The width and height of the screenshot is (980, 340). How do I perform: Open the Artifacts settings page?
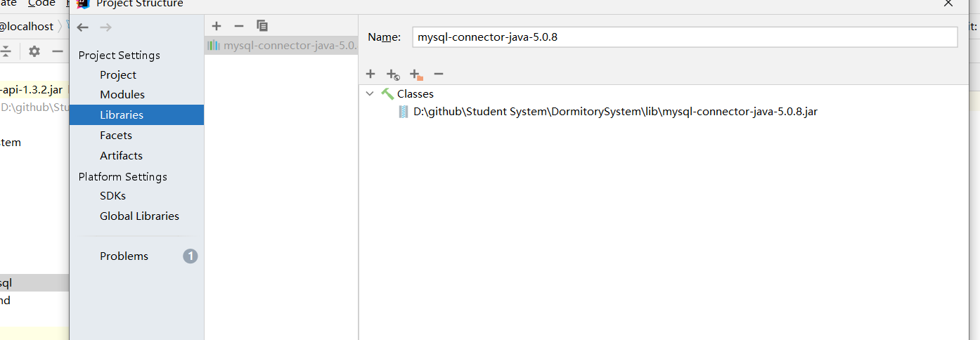pyautogui.click(x=121, y=155)
